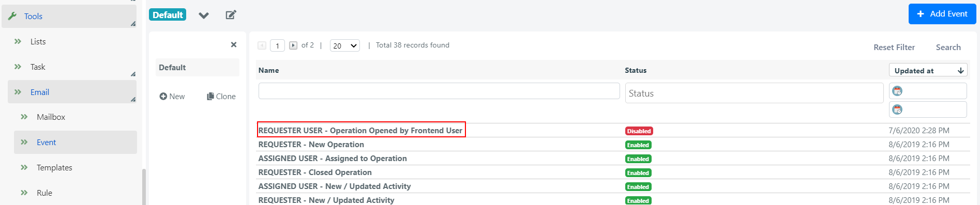Open the Updated at sort dropdown
This screenshot has height=205, width=980.
[928, 70]
